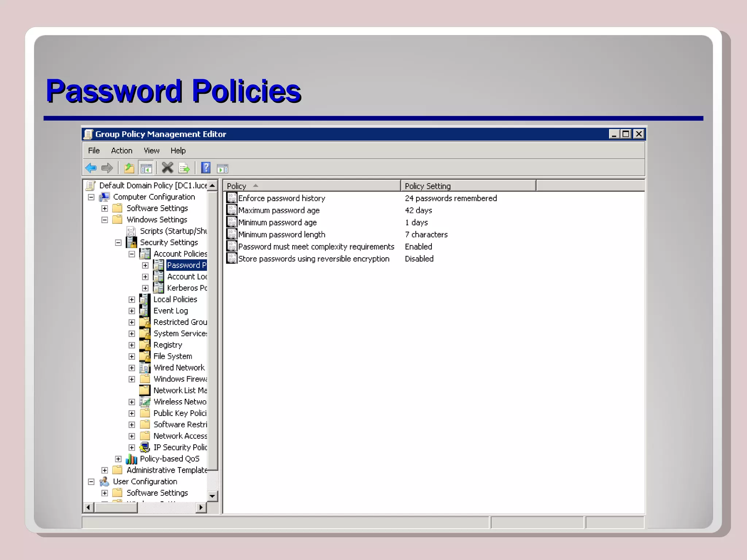This screenshot has height=560, width=747.
Task: Click the Event Log node icon
Action: coord(145,311)
